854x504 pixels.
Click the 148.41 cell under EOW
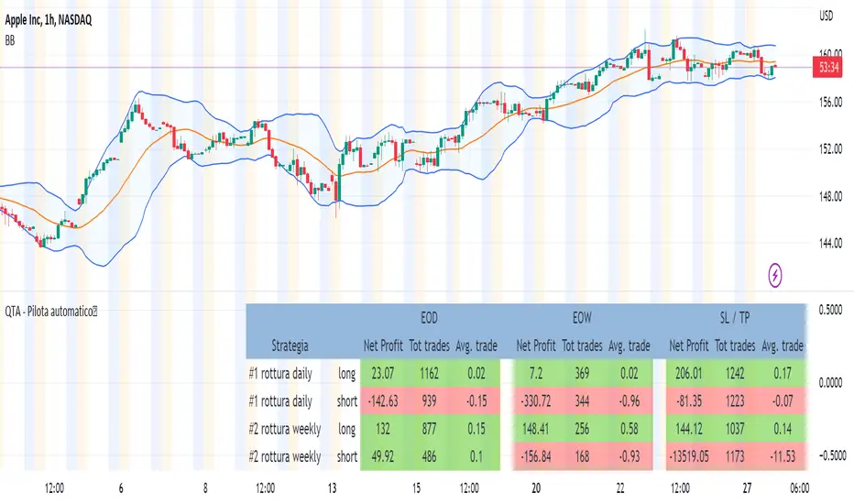point(534,429)
